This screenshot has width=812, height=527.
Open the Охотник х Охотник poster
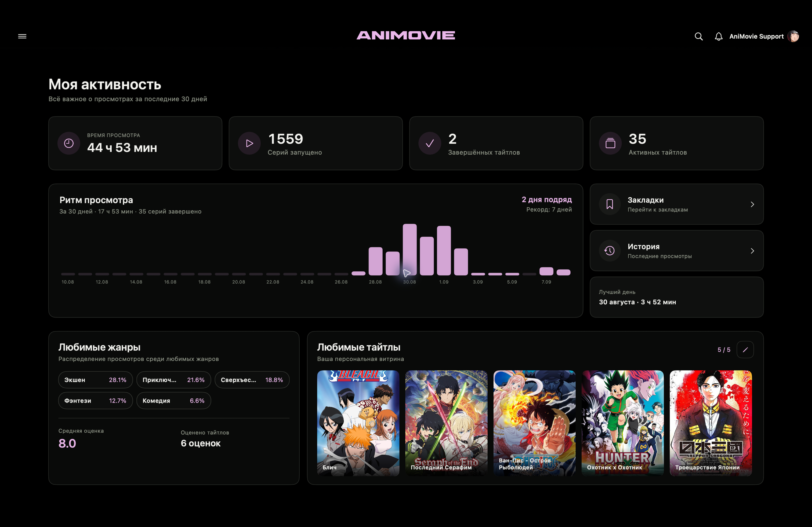point(623,423)
